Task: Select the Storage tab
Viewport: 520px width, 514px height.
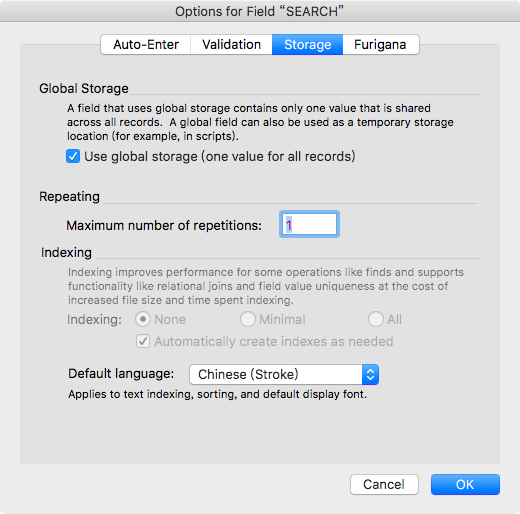Action: (307, 45)
